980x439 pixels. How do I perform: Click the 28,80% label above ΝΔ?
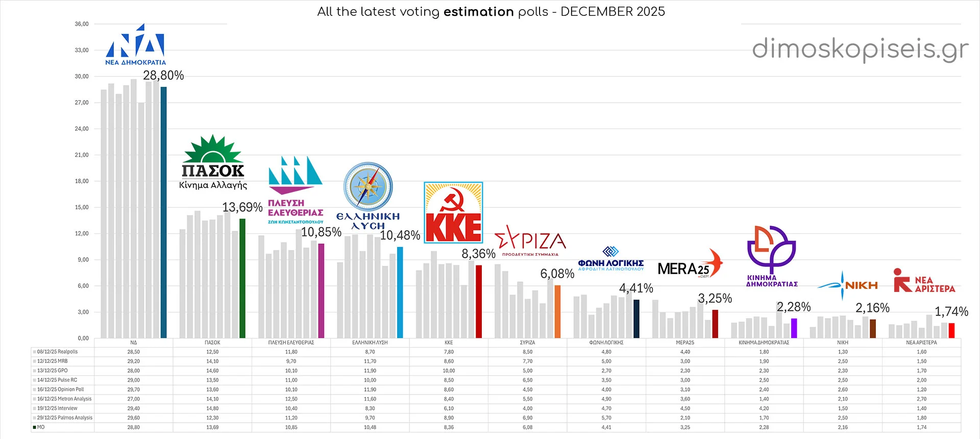click(163, 76)
